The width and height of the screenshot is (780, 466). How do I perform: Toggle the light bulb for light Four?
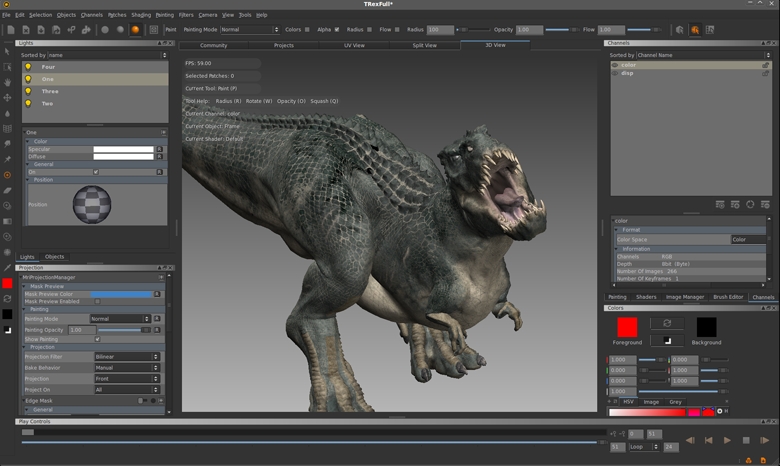(x=28, y=67)
